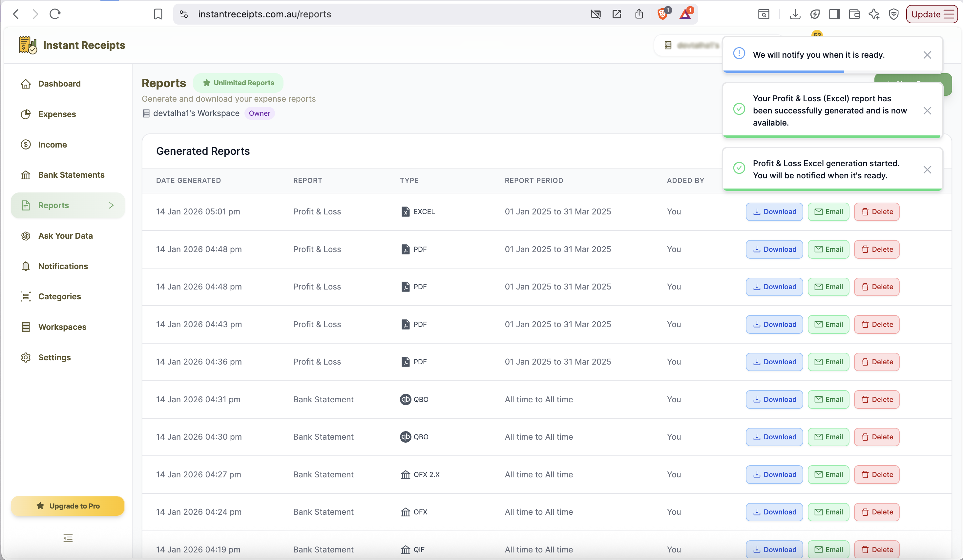This screenshot has height=560, width=963.
Task: Download the 04:43 pm Profit & Loss PDF
Action: (x=774, y=324)
